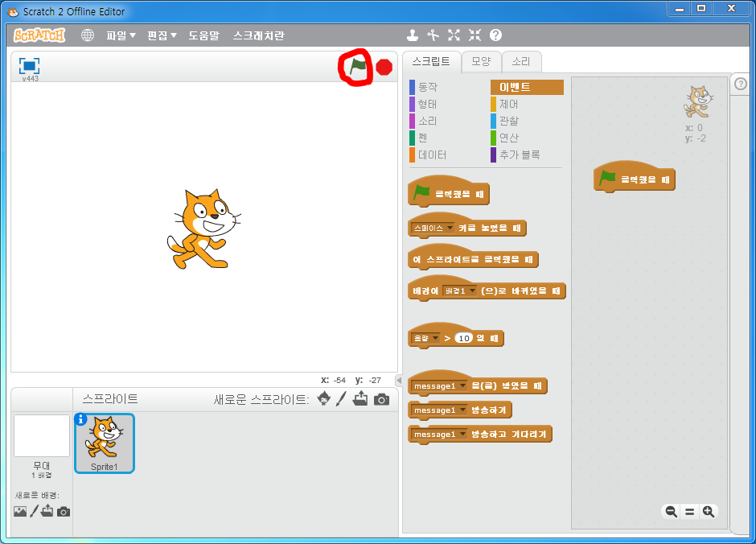Open message1 dropdown in 방송하기 block
Viewport: 756px width, 544px height.
click(x=439, y=410)
